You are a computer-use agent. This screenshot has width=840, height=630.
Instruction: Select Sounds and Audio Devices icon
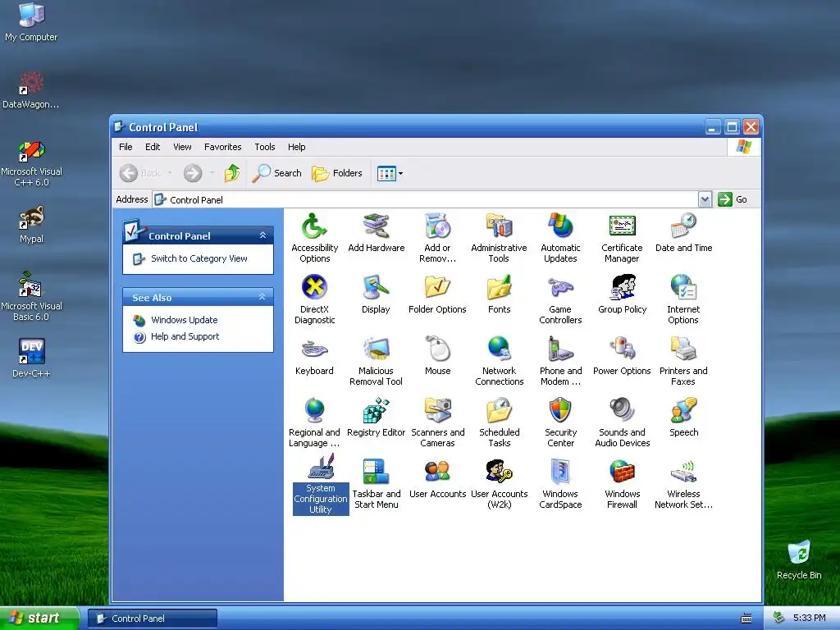(x=622, y=422)
